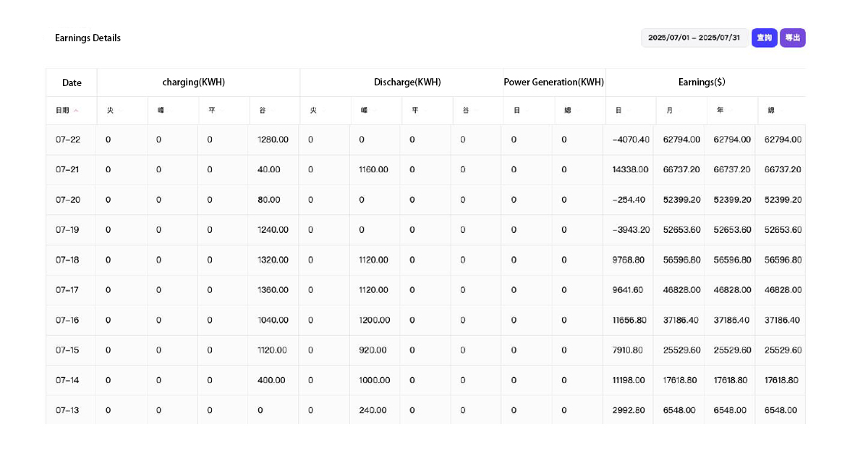
Task: Sort by charging 谷 column sort icon
Action: pos(272,111)
